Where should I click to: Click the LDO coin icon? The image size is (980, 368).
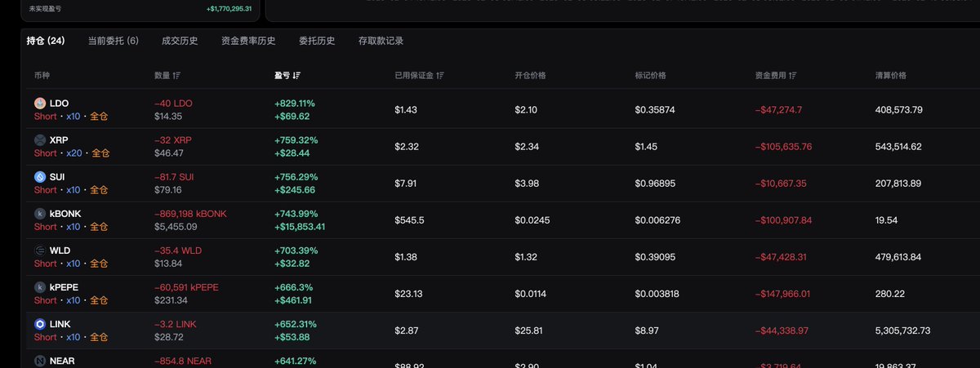(40, 104)
